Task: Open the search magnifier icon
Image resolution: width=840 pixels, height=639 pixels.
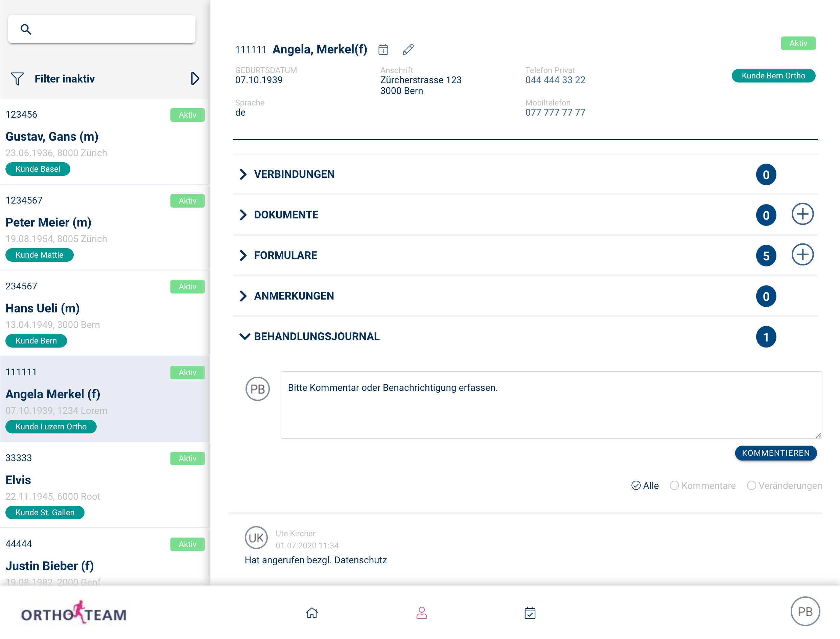Action: click(x=25, y=29)
